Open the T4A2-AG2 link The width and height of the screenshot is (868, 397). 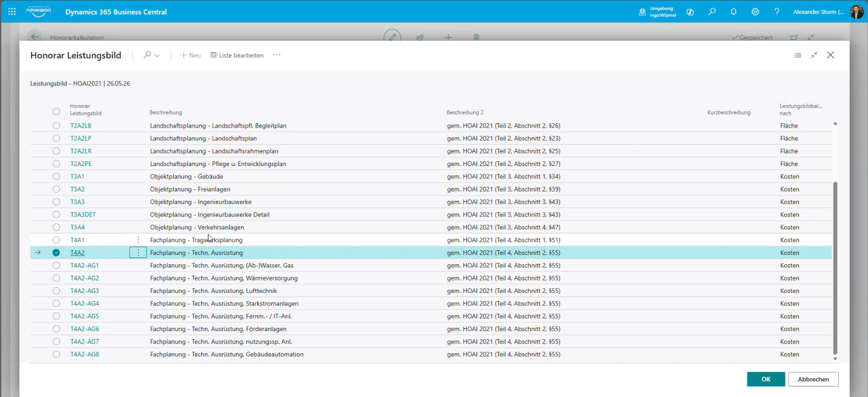click(x=85, y=278)
